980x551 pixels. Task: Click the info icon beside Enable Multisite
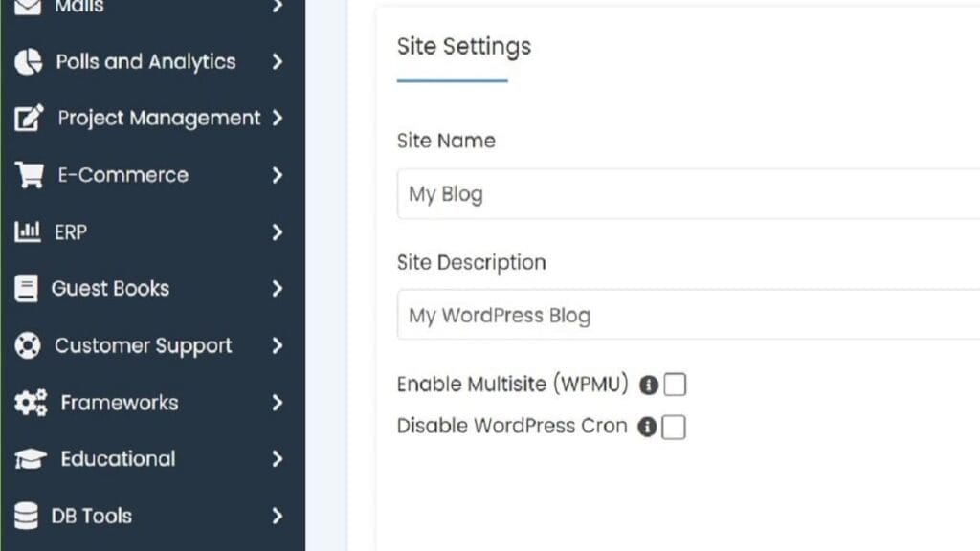click(648, 384)
